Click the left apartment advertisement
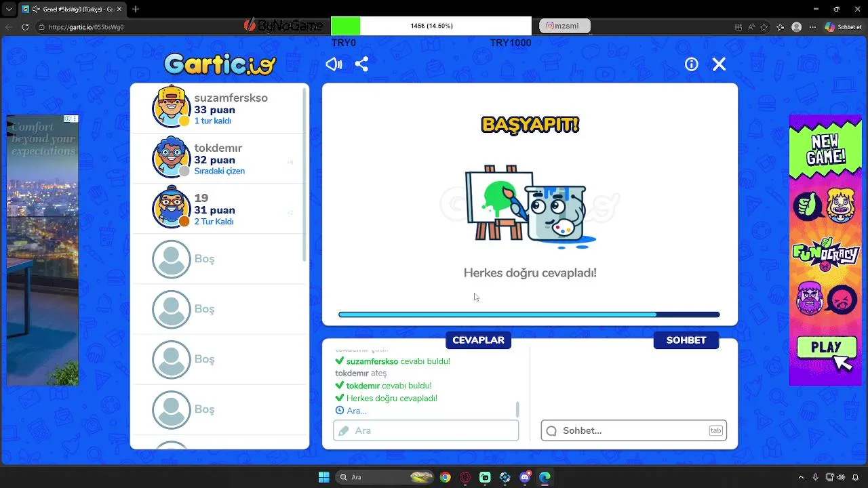This screenshot has width=868, height=488. (x=43, y=250)
